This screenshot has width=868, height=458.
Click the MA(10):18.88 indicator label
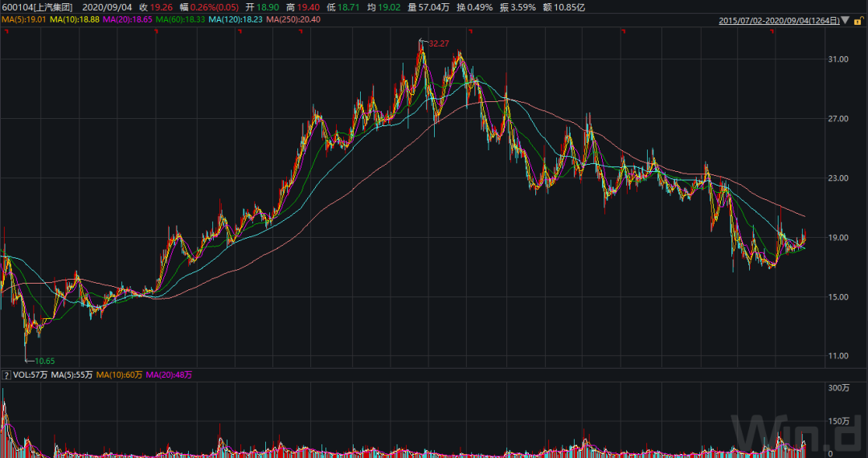(x=74, y=19)
